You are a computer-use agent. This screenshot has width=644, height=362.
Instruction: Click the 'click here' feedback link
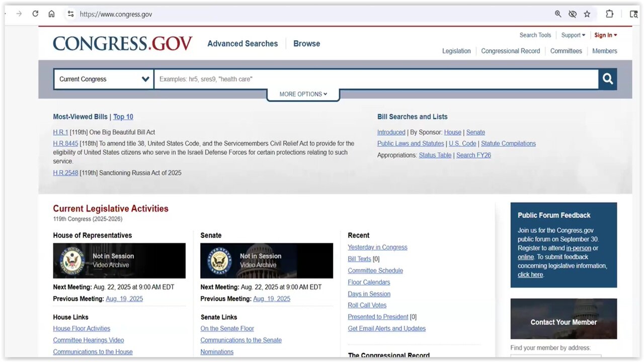click(x=530, y=275)
